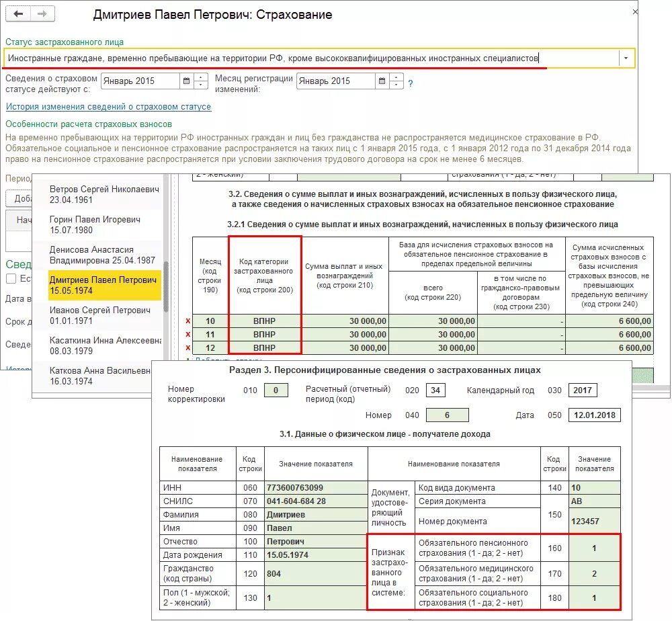Viewport: 672px width, 621px height.
Task: Click ИНН value 773600763099
Action: point(316,488)
